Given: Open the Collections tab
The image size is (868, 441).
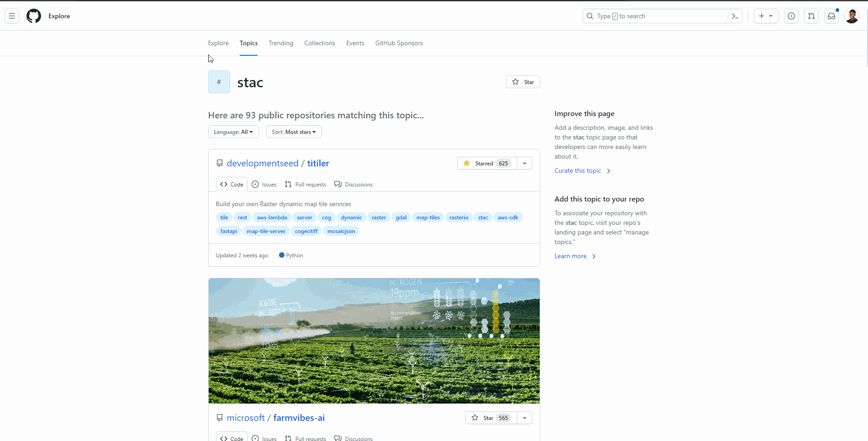Looking at the screenshot, I should coord(320,43).
